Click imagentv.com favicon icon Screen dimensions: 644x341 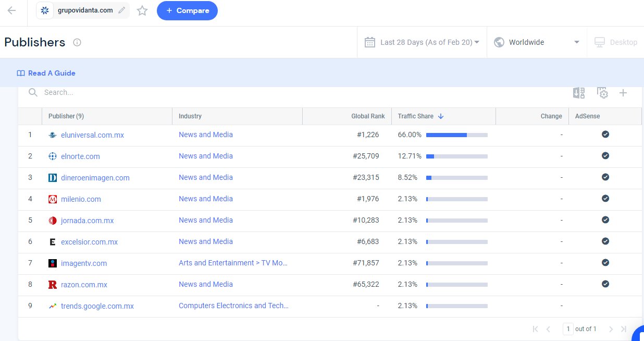point(52,263)
